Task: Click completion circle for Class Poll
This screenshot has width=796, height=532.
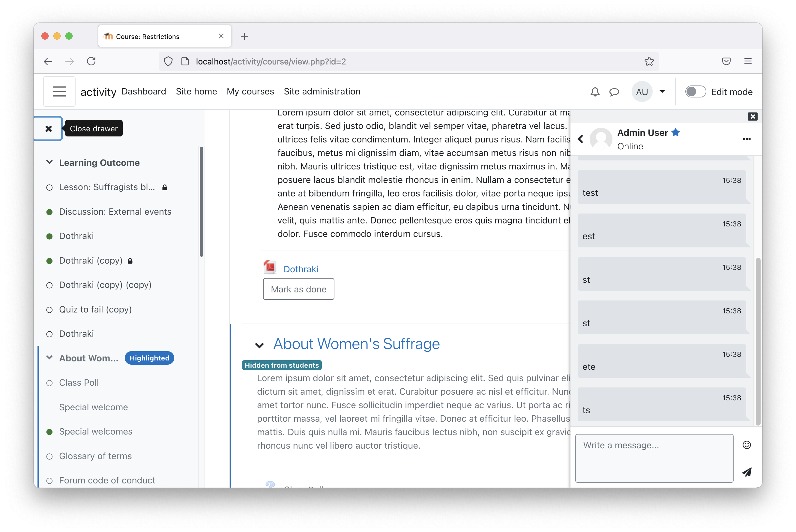Action: [49, 383]
